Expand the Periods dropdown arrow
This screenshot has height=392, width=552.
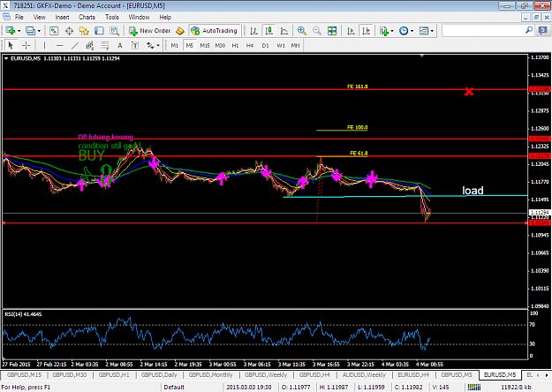tap(412, 31)
